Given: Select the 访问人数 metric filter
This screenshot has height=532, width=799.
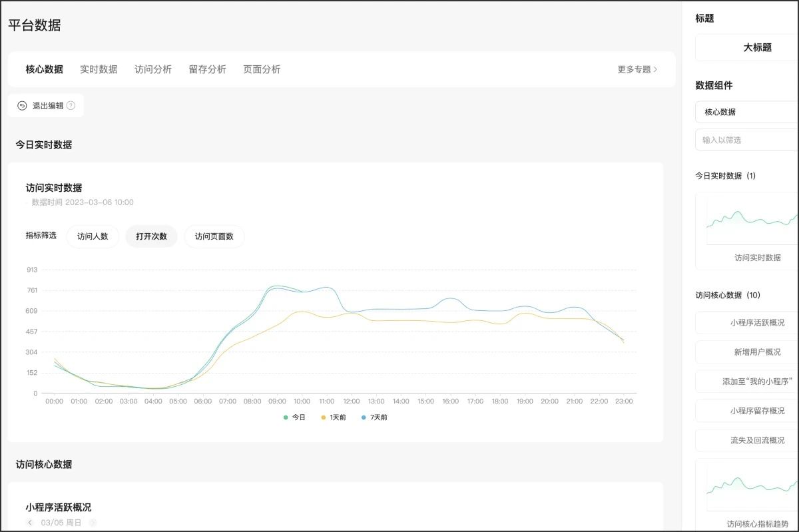Looking at the screenshot, I should [x=93, y=236].
